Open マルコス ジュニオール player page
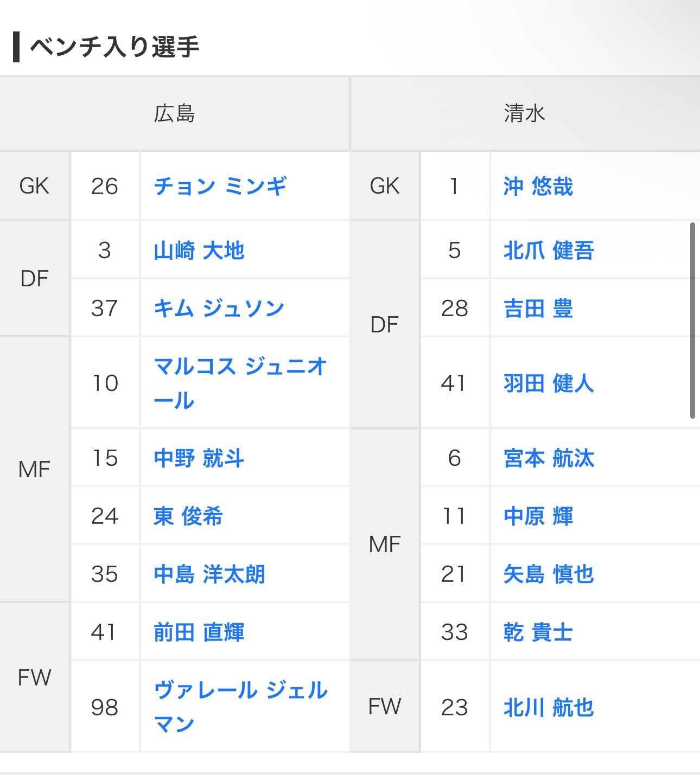This screenshot has height=775, width=700. 240,383
